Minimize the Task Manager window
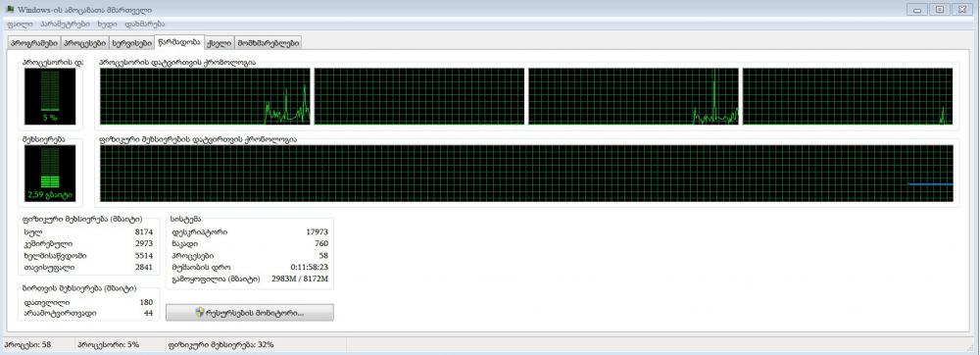 click(x=917, y=10)
